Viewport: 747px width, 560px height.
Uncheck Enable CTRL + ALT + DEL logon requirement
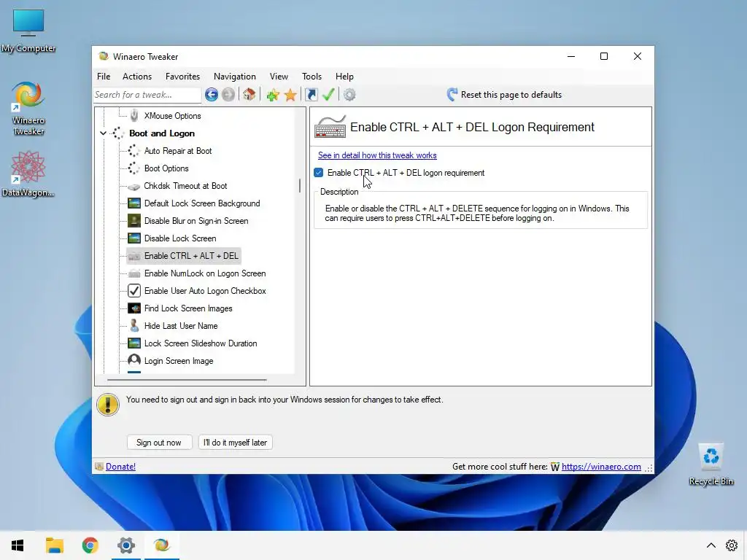pyautogui.click(x=319, y=173)
